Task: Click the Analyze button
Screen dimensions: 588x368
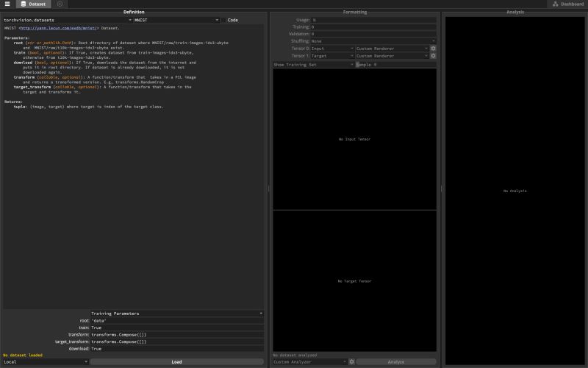Action: point(396,362)
